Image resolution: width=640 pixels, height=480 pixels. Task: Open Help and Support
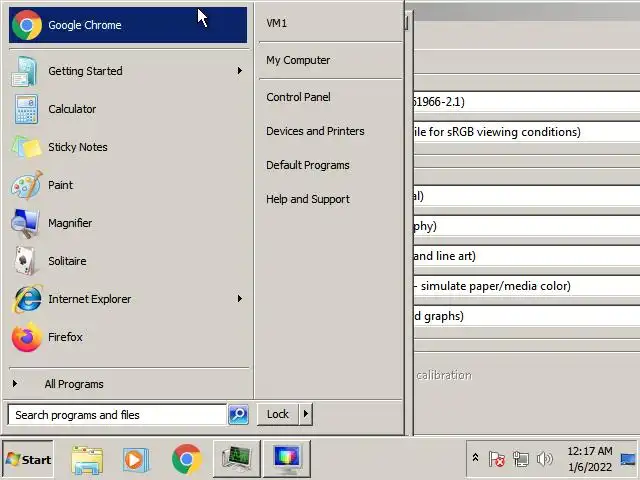coord(308,199)
